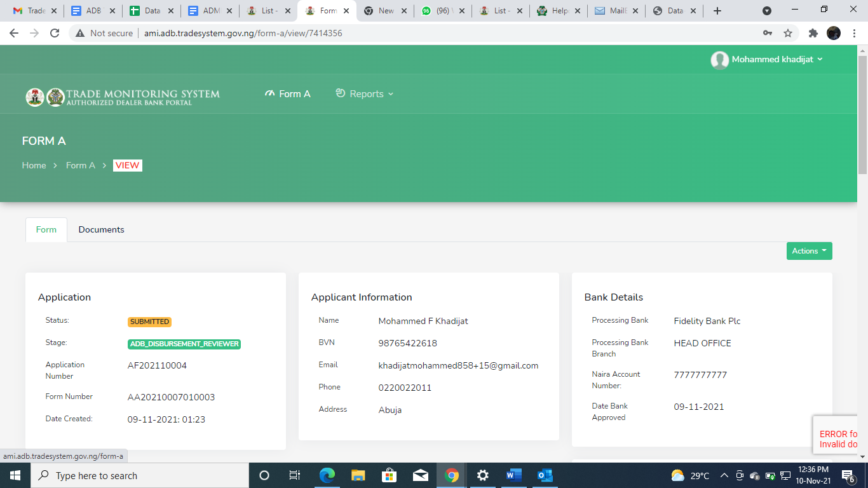Select application number AF202110004

point(157,365)
